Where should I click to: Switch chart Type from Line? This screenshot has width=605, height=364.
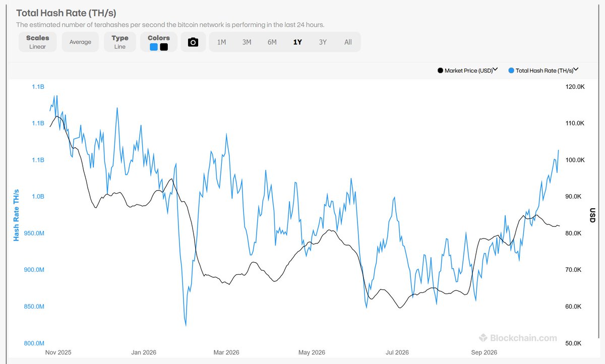coord(120,42)
